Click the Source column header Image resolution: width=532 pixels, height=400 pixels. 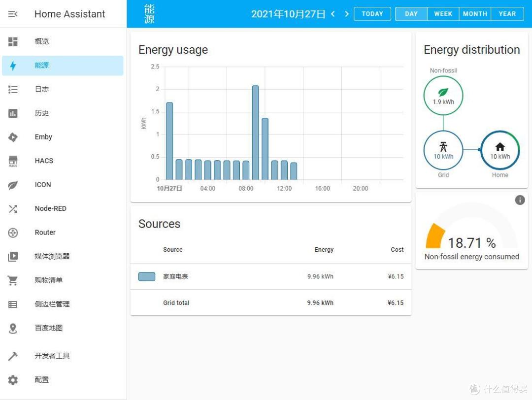coord(173,250)
